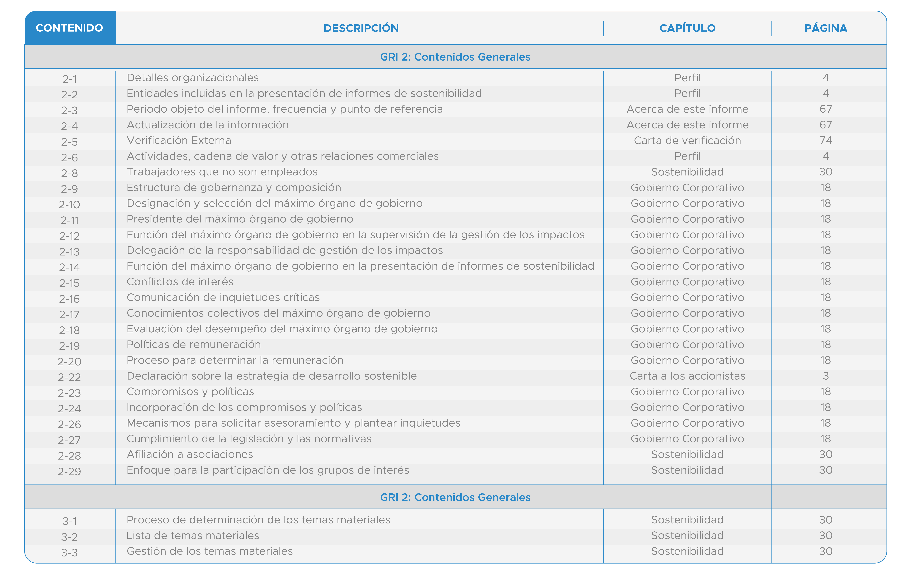
Task: Click page 30 in row 2-29
Action: tap(826, 470)
